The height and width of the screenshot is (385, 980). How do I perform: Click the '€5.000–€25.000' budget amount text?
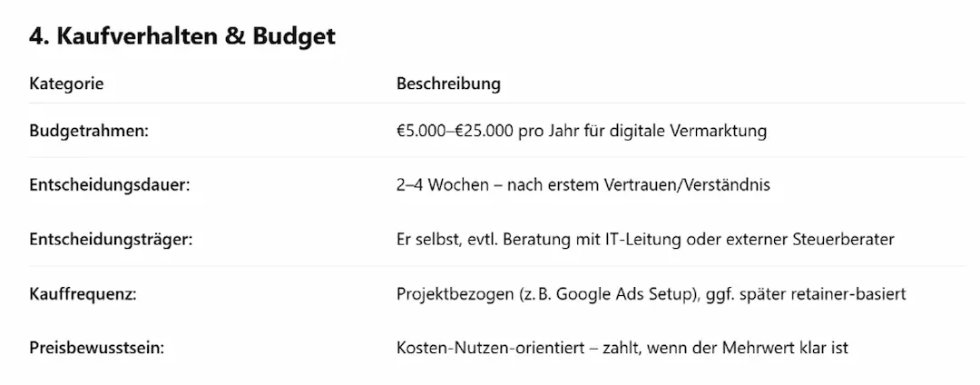456,131
